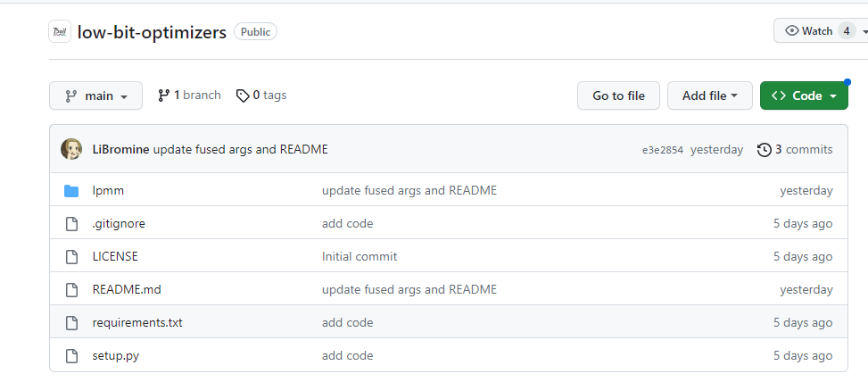Image resolution: width=868 pixels, height=382 pixels.
Task: Open the README.md file
Action: pyautogui.click(x=126, y=289)
